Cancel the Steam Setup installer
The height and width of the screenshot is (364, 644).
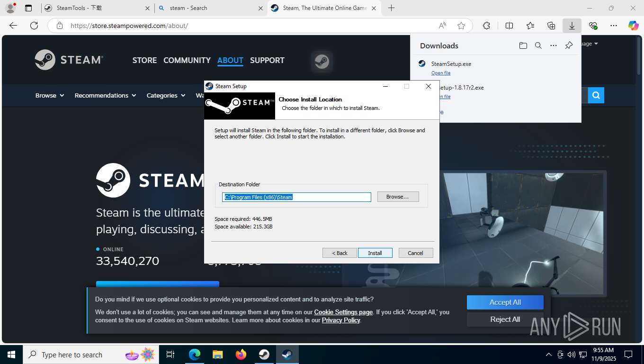click(x=416, y=253)
